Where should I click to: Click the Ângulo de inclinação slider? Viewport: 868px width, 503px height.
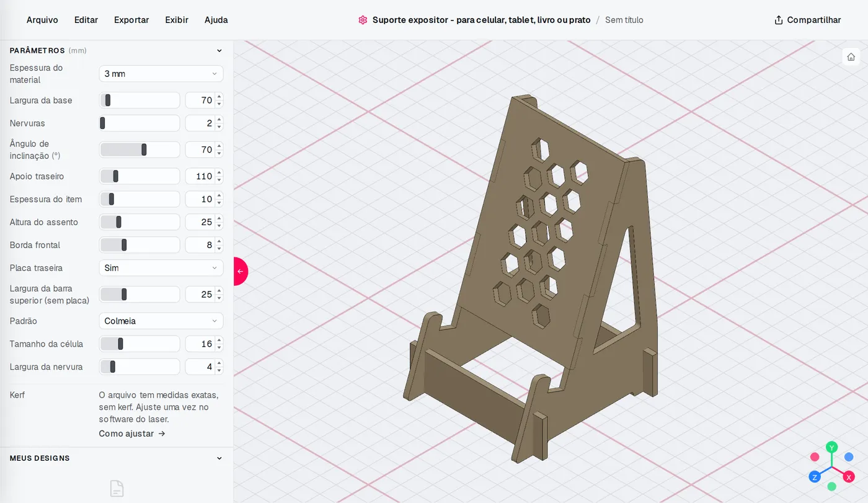click(x=139, y=149)
